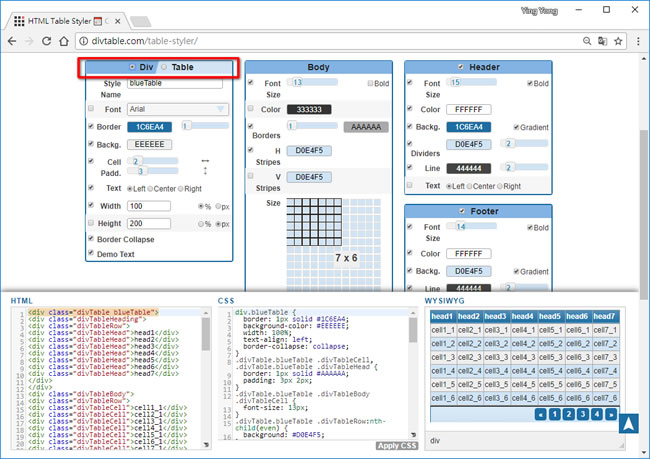The image size is (650, 459).
Task: Open the table Border color 1C6EA4 swatch
Action: click(x=150, y=127)
